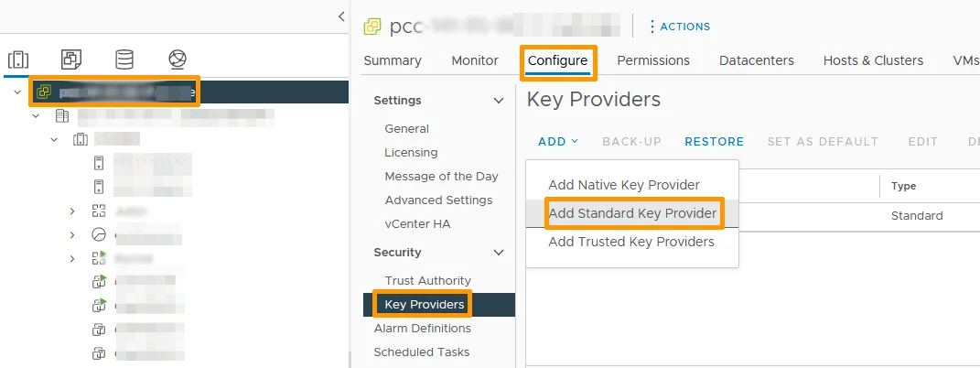Screen dimensions: 980x368
Task: Switch to VMs and Templates view icon
Action: [x=71, y=60]
